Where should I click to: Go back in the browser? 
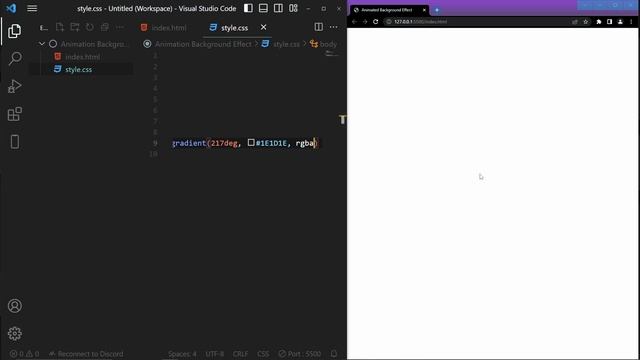pyautogui.click(x=354, y=22)
